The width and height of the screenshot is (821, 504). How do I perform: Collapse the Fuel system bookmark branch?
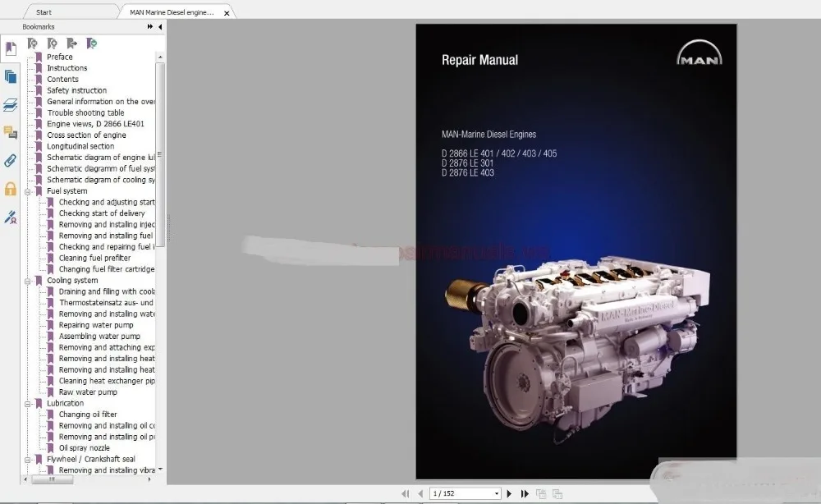(29, 190)
